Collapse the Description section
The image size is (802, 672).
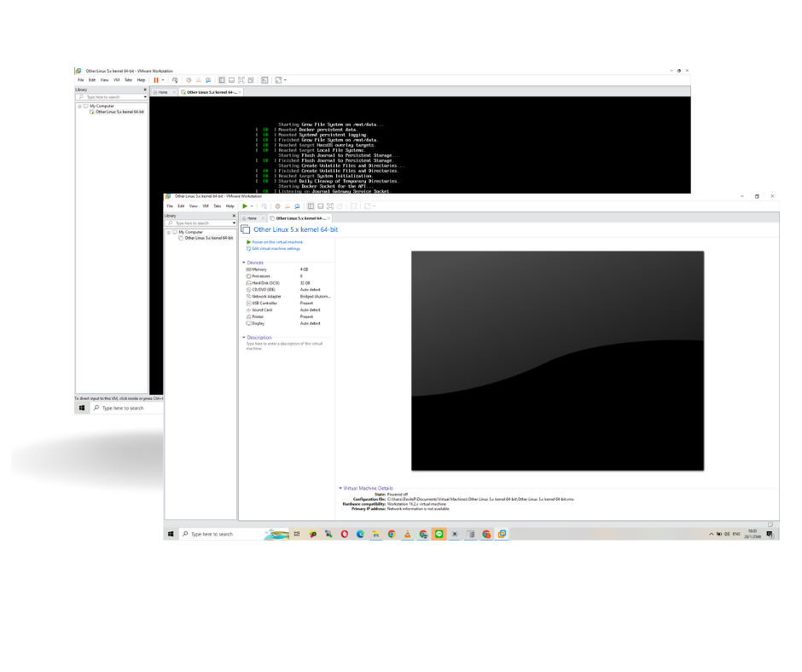[244, 338]
